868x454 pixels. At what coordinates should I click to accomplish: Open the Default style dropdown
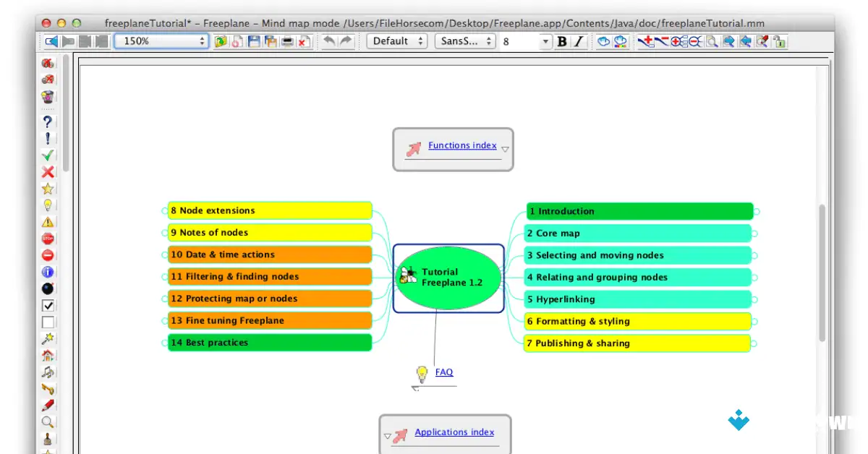397,41
